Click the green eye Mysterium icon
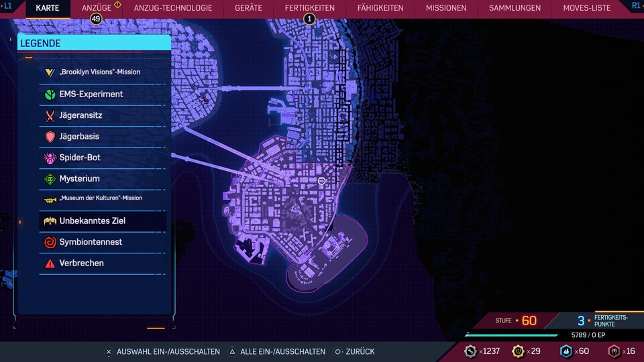The width and height of the screenshot is (644, 362). pos(50,179)
